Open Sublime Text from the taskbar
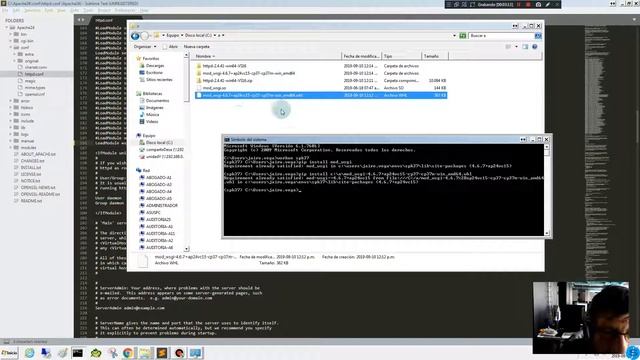The width and height of the screenshot is (640, 360). (x=162, y=353)
